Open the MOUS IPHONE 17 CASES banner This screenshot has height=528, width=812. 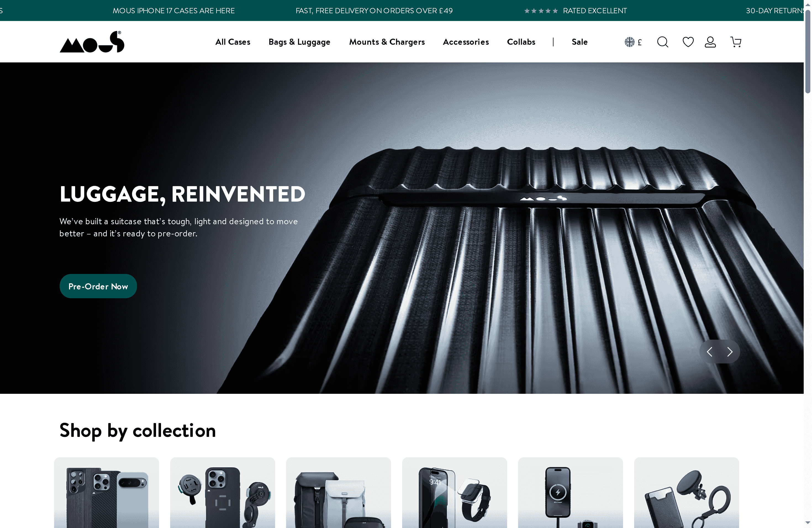[x=174, y=10]
